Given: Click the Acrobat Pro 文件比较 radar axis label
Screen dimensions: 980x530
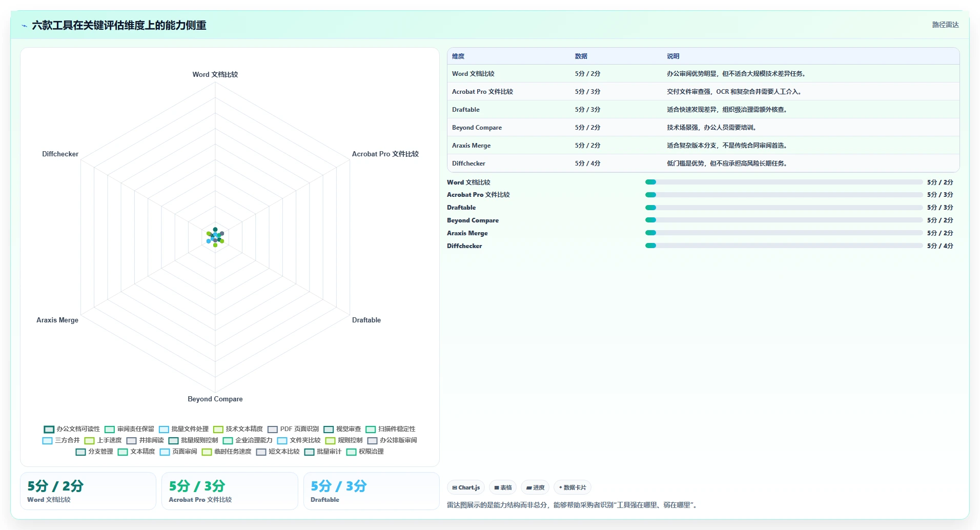Looking at the screenshot, I should click(385, 154).
